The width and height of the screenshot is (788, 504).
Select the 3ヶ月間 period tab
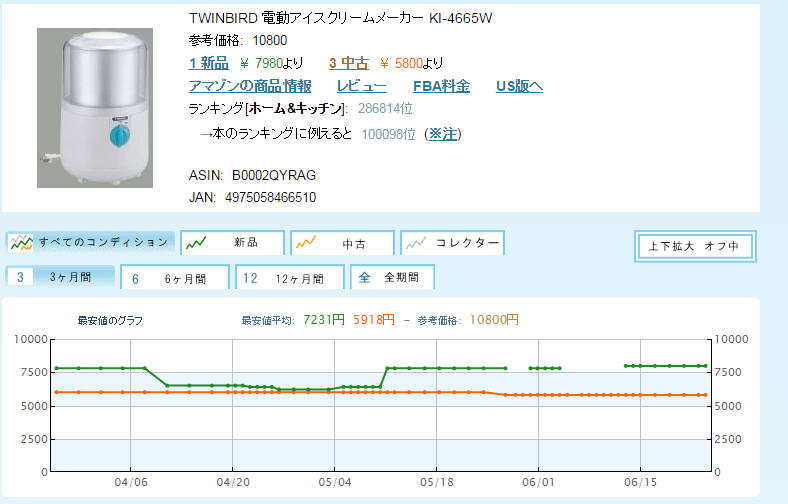click(x=60, y=277)
